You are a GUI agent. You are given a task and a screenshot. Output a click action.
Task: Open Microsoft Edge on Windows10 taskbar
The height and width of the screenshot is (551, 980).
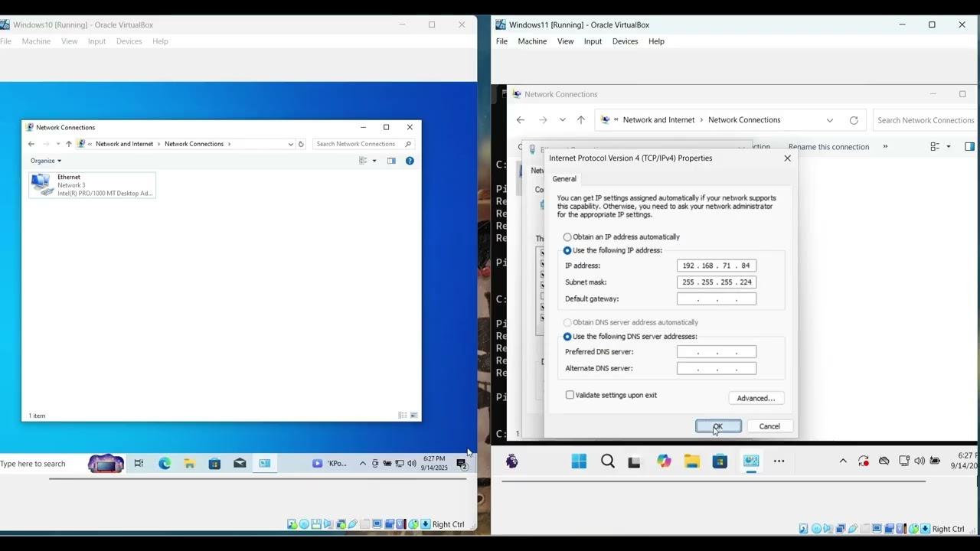coord(165,464)
